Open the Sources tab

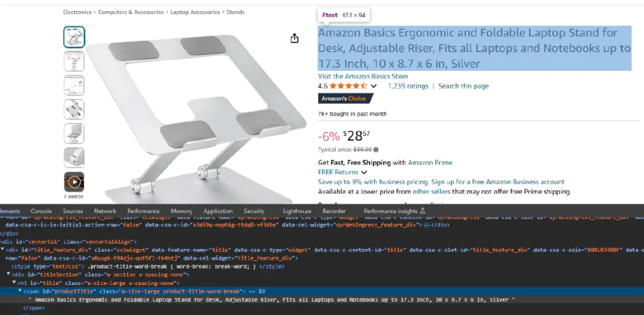click(x=73, y=211)
